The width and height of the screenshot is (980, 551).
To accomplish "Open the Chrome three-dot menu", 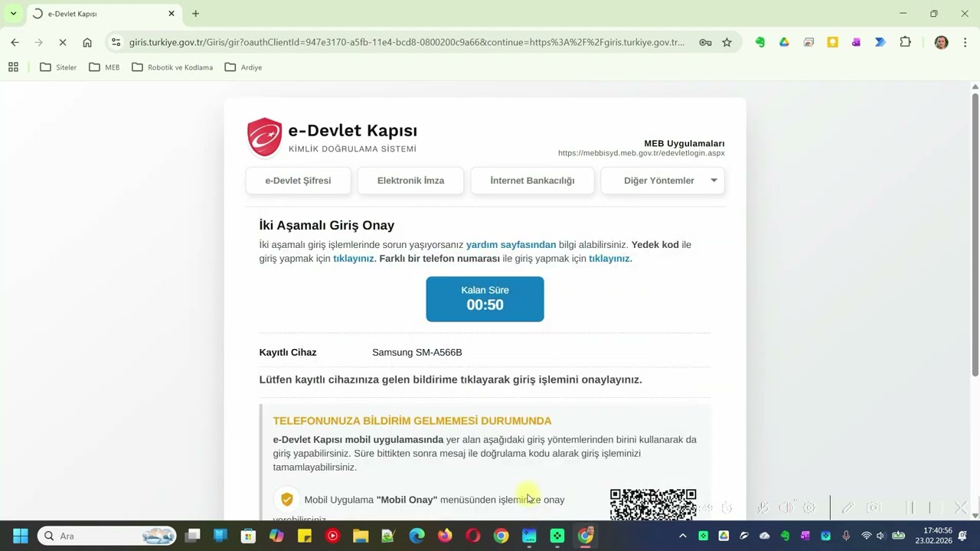I will (965, 43).
